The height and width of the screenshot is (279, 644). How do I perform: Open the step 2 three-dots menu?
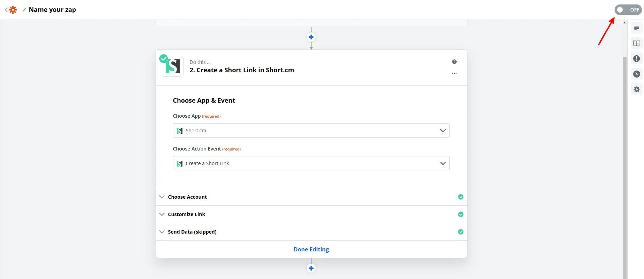pos(454,73)
